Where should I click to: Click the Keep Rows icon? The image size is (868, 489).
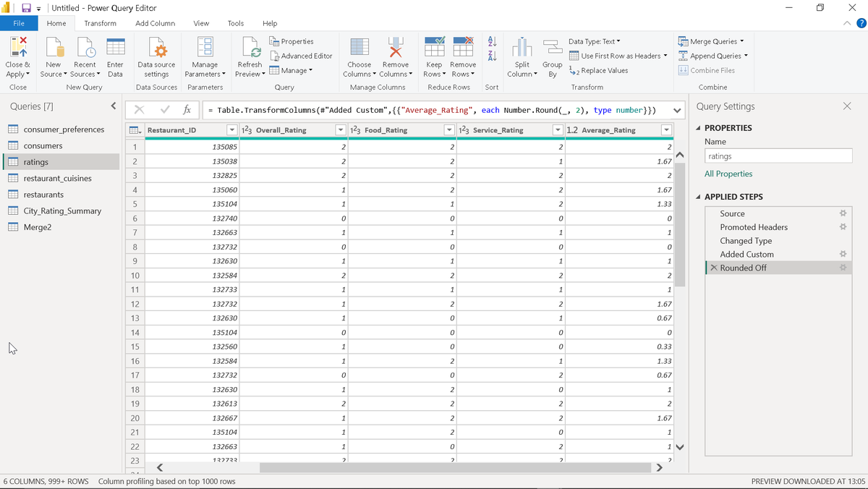click(x=434, y=47)
